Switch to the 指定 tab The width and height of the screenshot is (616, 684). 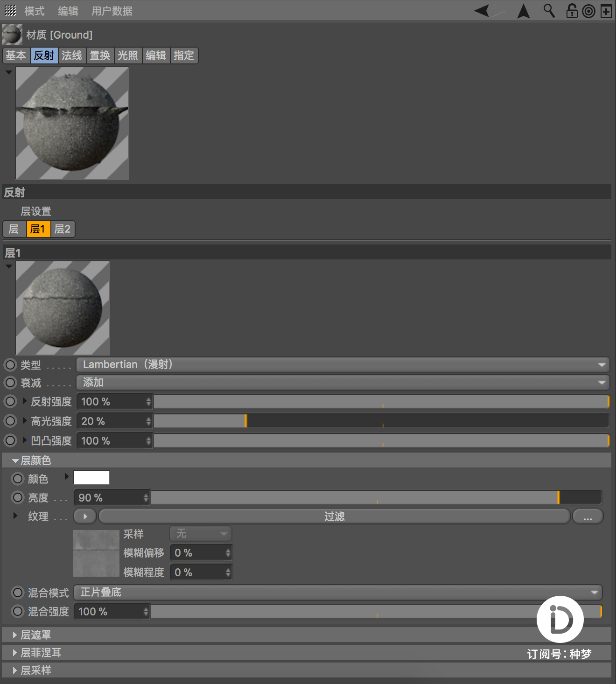coord(184,56)
